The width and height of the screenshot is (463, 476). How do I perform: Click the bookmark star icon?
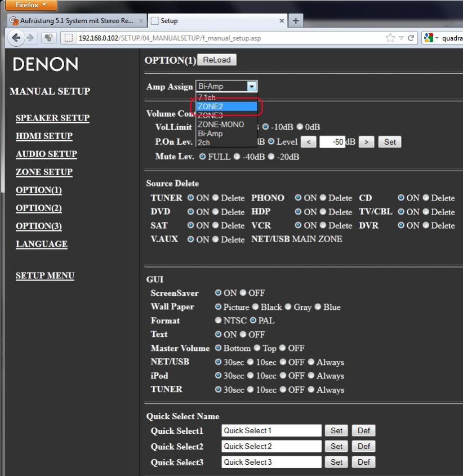390,38
